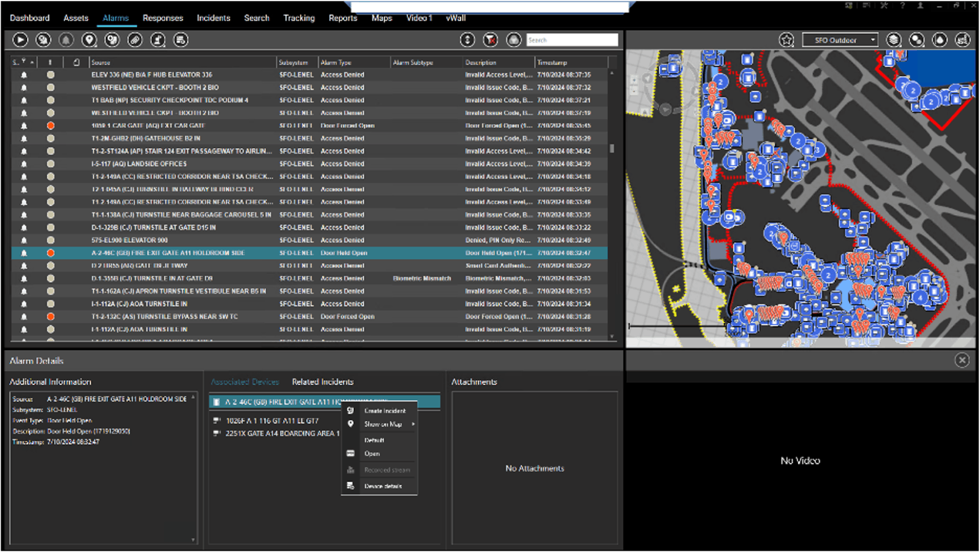The height and width of the screenshot is (552, 980).
Task: Click the clear filter funnel icon
Action: point(491,40)
